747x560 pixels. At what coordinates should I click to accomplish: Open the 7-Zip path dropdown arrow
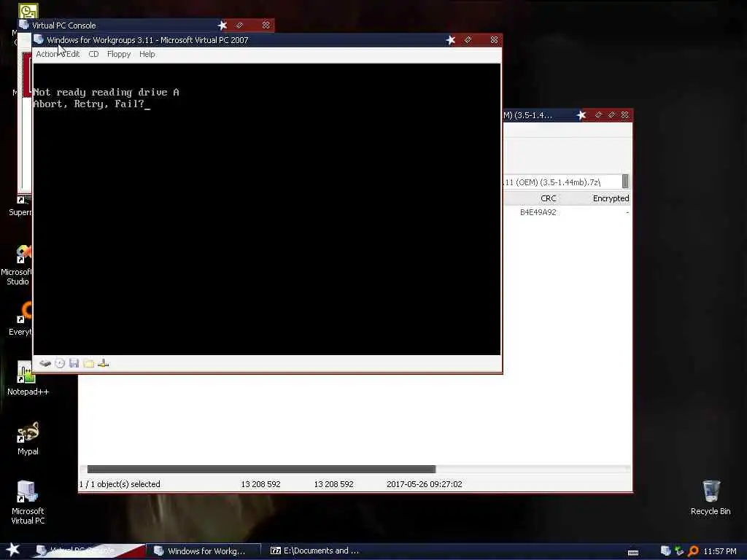625,182
